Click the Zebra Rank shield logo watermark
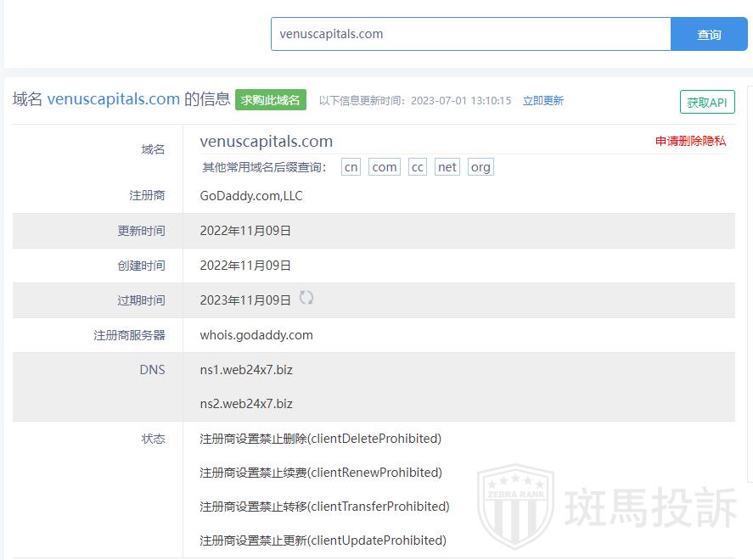The height and width of the screenshot is (560, 753). [x=517, y=507]
